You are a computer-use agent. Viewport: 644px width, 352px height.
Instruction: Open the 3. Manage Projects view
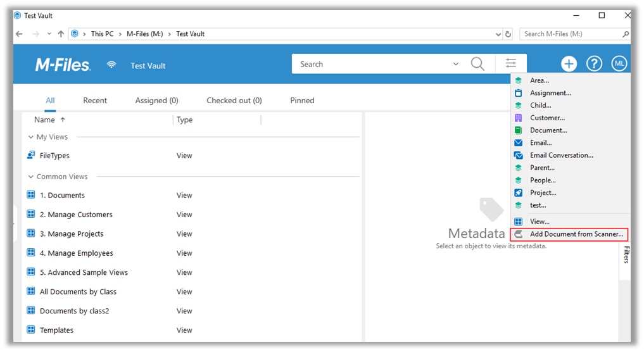pos(72,234)
